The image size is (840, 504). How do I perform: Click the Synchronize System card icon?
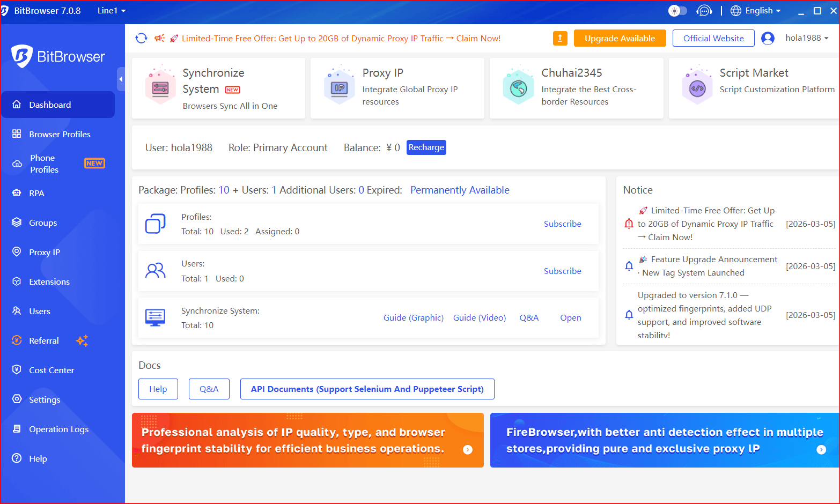(160, 88)
